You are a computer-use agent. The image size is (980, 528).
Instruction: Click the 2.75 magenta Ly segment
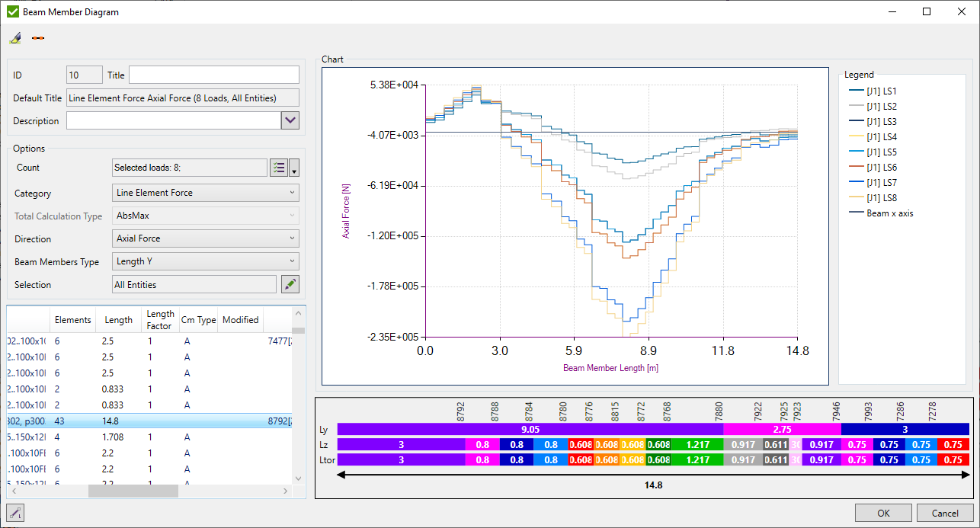[781, 429]
